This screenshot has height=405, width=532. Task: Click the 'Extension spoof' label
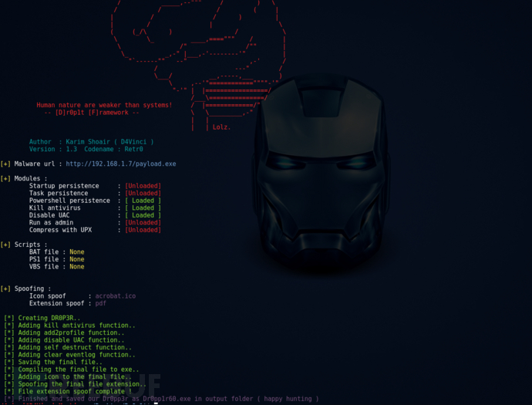(56, 303)
